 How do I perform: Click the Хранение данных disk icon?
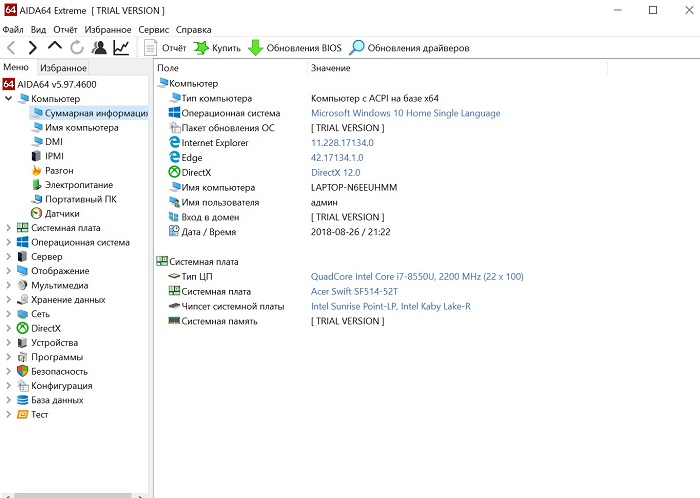[x=22, y=299]
